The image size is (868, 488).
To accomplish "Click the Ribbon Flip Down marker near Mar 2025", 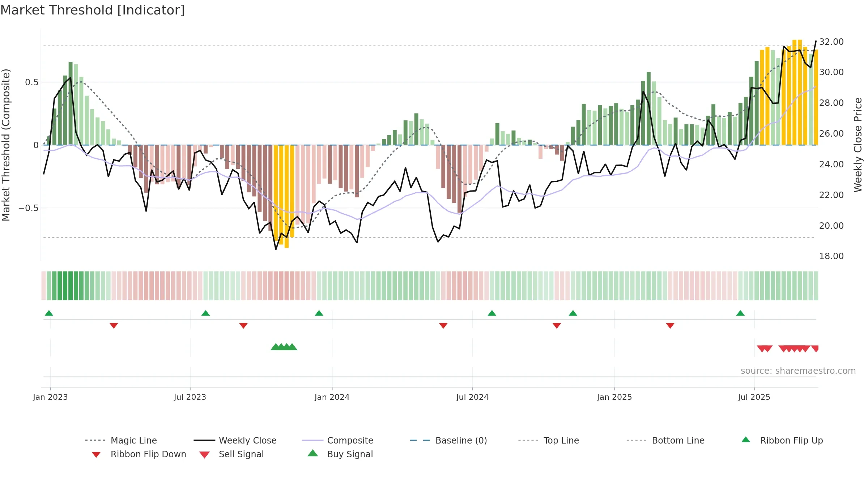I will 670,326.
